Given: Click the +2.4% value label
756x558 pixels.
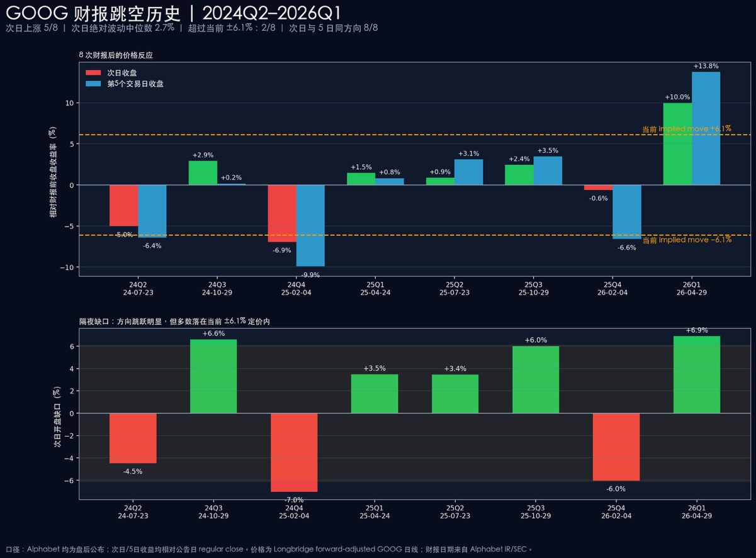Looking at the screenshot, I should click(519, 159).
